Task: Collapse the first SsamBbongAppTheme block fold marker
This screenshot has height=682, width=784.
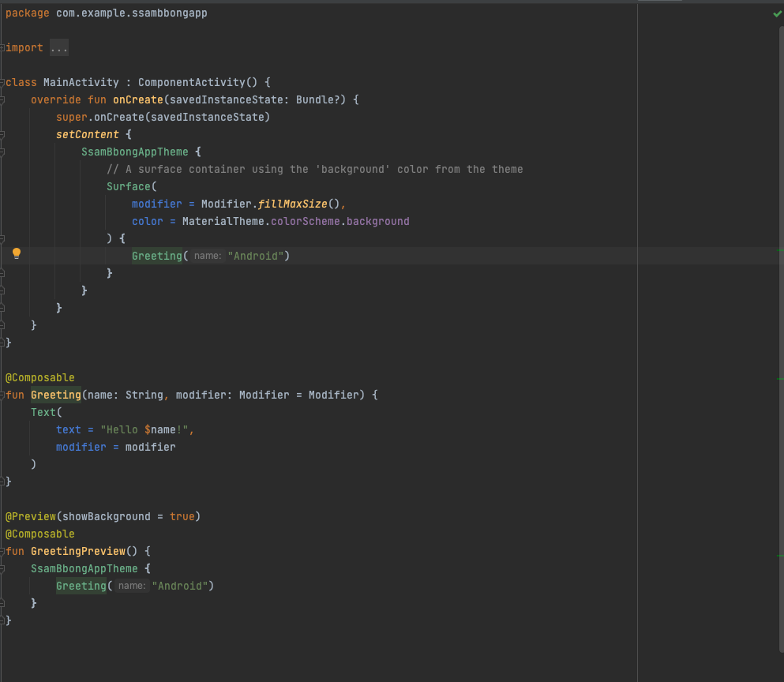Action: tap(2, 152)
